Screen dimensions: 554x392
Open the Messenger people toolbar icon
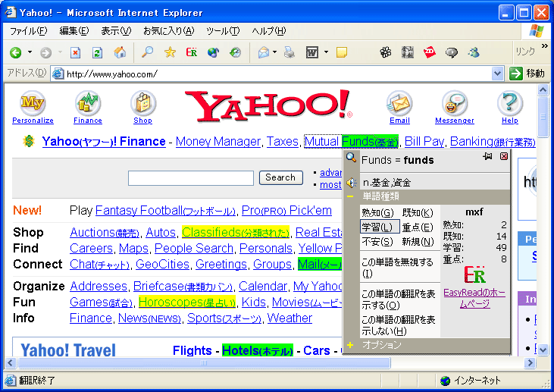pos(474,52)
